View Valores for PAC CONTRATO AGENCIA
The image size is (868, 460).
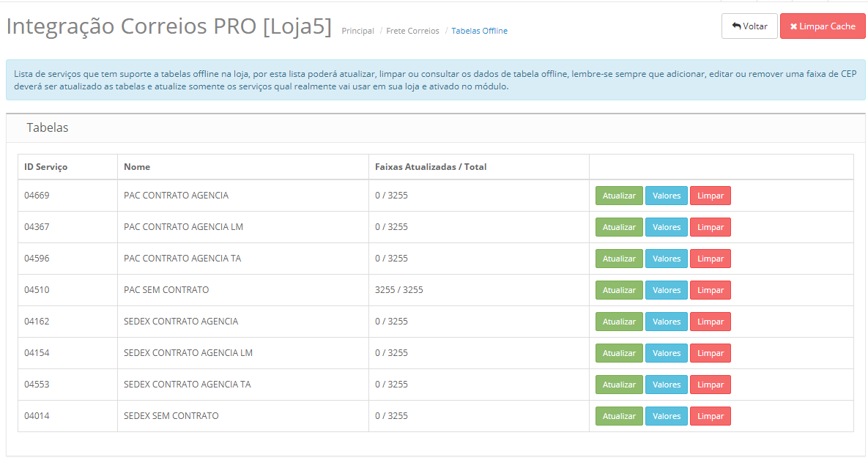[667, 196]
